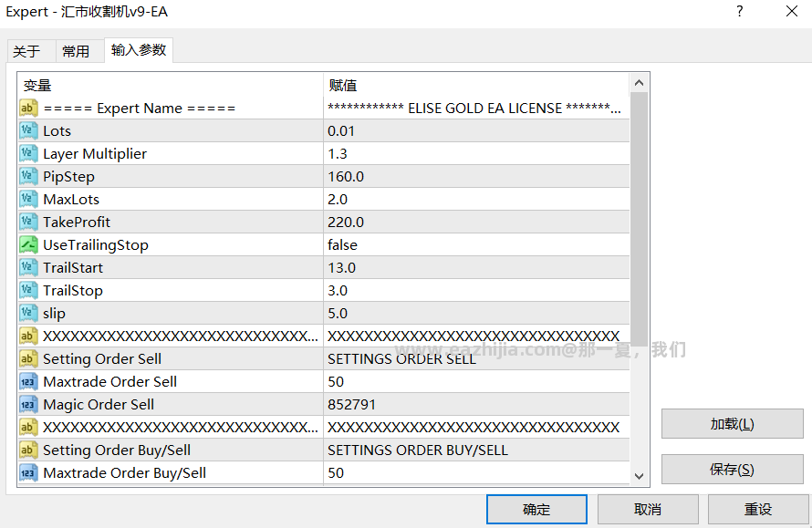Click the TakeProfit variable name
This screenshot has width=812, height=528.
77,223
